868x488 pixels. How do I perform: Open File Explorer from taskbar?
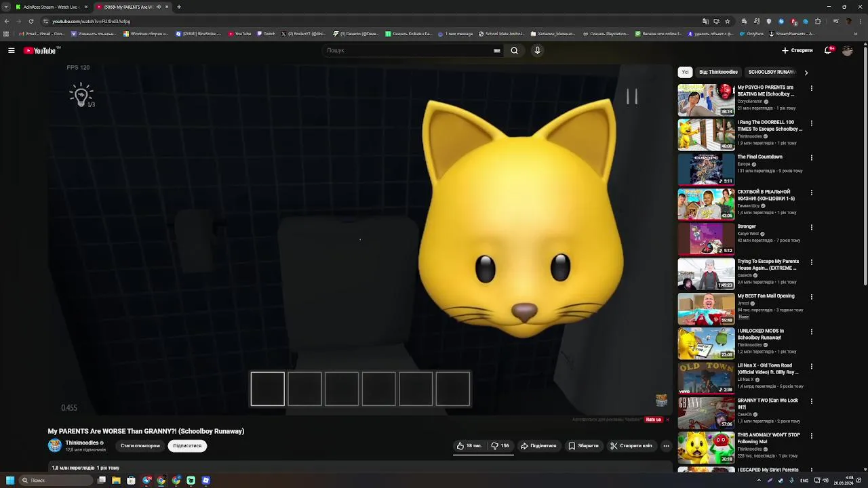pyautogui.click(x=116, y=480)
